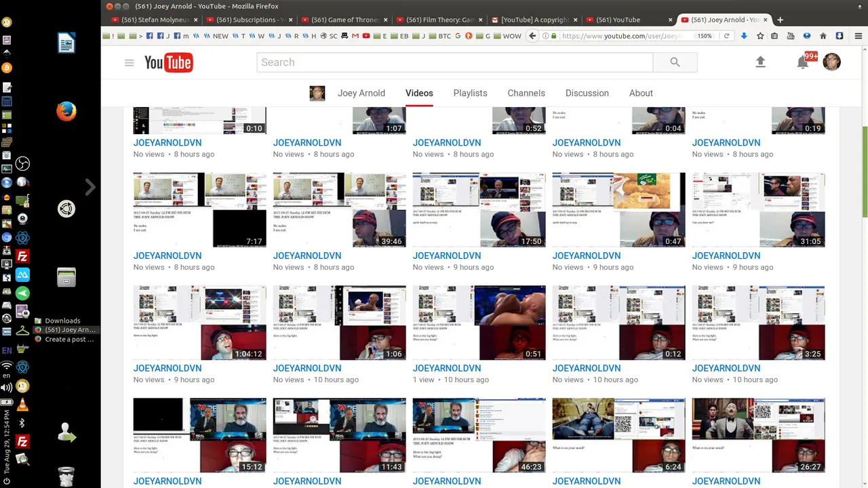Screen dimensions: 868x488
Task: Click the reload page icon in URL bar
Action: tap(726, 36)
